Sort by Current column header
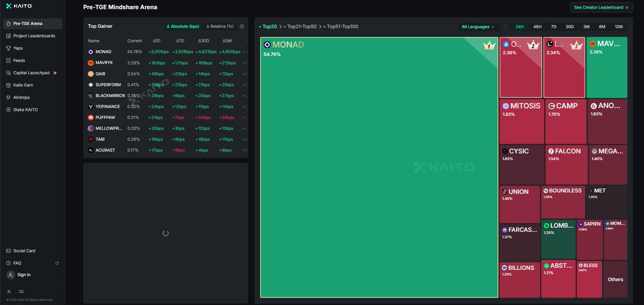644x305 pixels. pyautogui.click(x=135, y=41)
